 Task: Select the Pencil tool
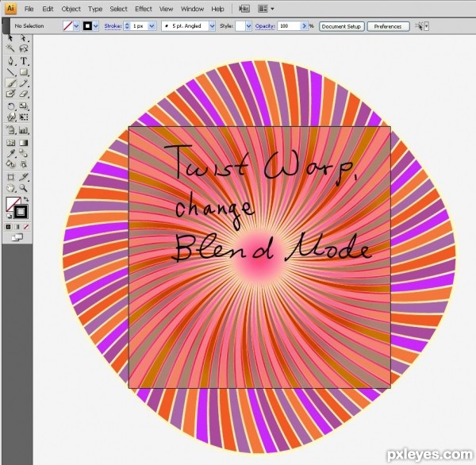click(x=23, y=83)
